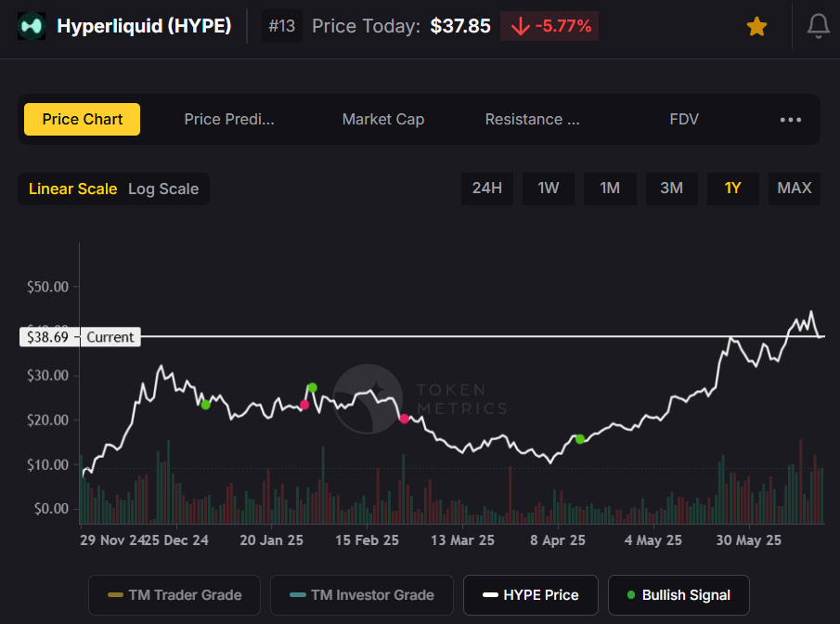Click the Hyperliquid logo icon

[x=31, y=26]
